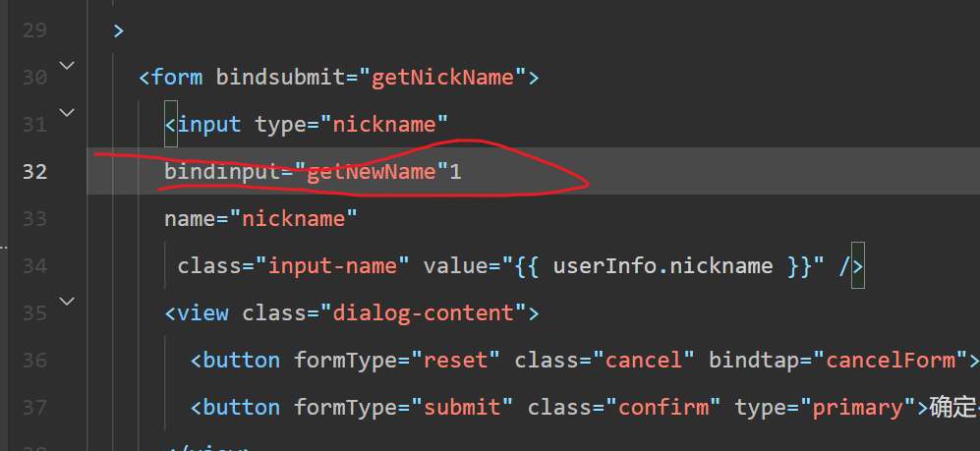Image resolution: width=980 pixels, height=451 pixels.
Task: Place cursor in getNewName string value
Action: coord(371,172)
